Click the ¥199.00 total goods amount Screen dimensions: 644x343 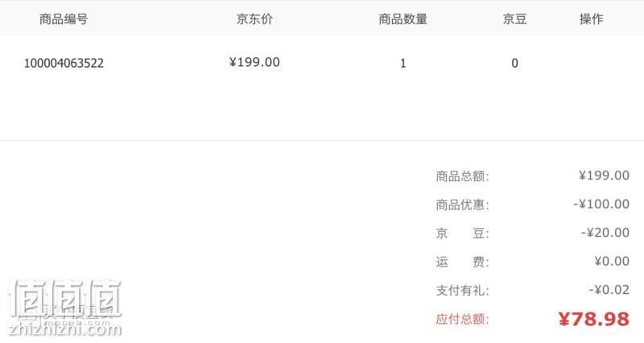[605, 176]
